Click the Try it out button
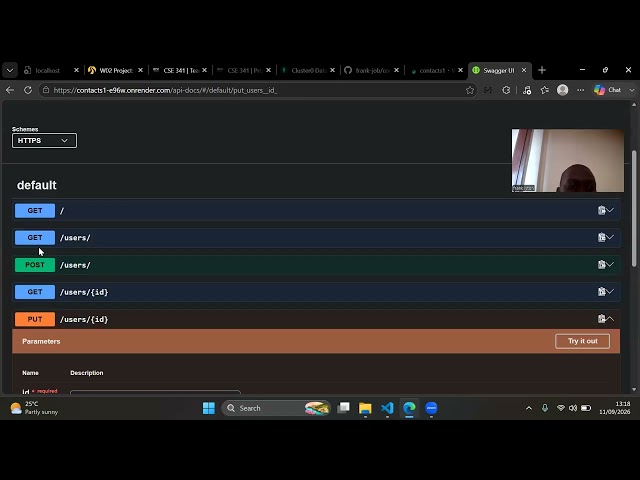This screenshot has height=480, width=640. (x=582, y=341)
